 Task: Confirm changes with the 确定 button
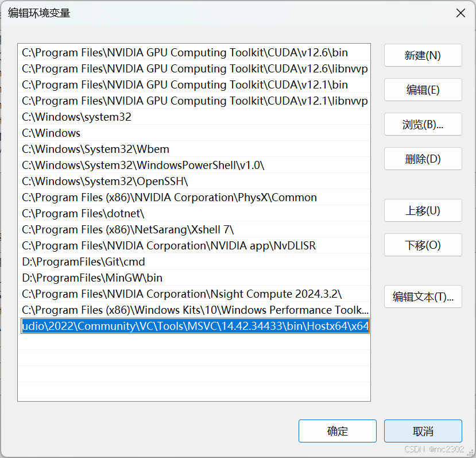[x=337, y=430]
